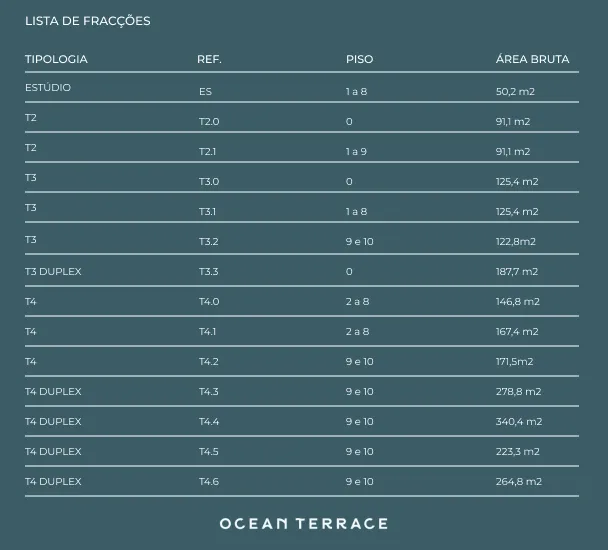Screen dimensions: 608x550
Task: Click reference T4.0
Action: pos(209,301)
